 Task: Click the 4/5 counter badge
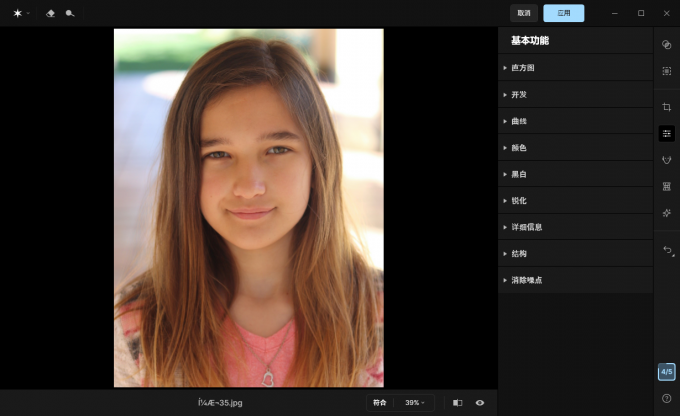click(667, 372)
